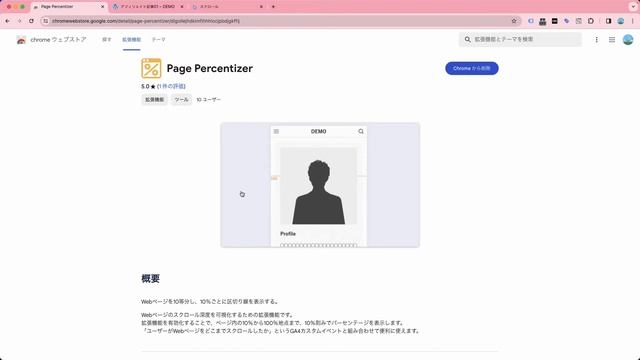The image size is (640, 360).
Task: Click the search icon in the DEMO preview
Action: [x=361, y=131]
